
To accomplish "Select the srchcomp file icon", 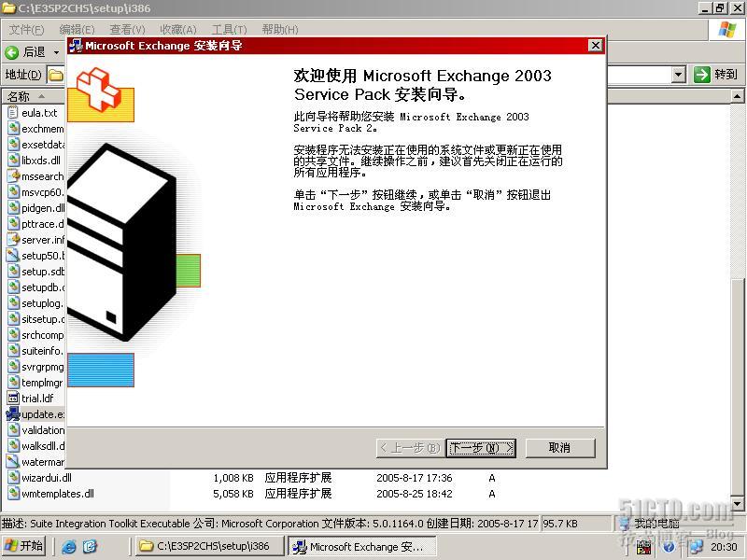I will 13,335.
